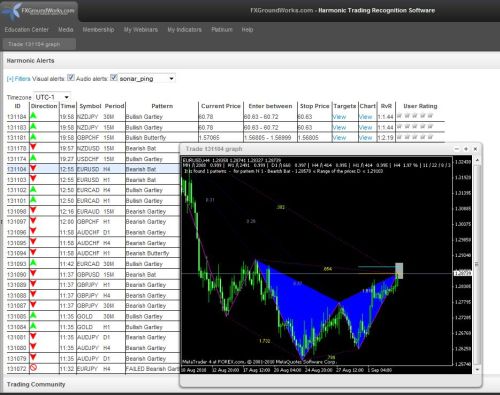Viewport: 500px width, 395px height.
Task: Expand the Filters section
Action: click(19, 79)
